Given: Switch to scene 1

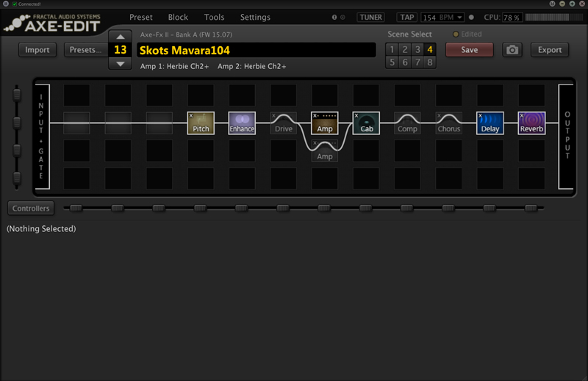Looking at the screenshot, I should [392, 50].
